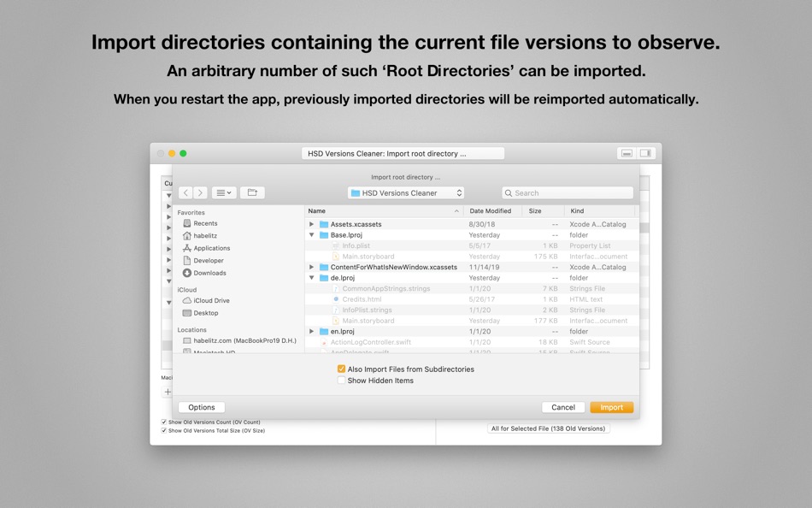812x508 pixels.
Task: Toggle Show Old Versions Count checkbox
Action: [163, 422]
